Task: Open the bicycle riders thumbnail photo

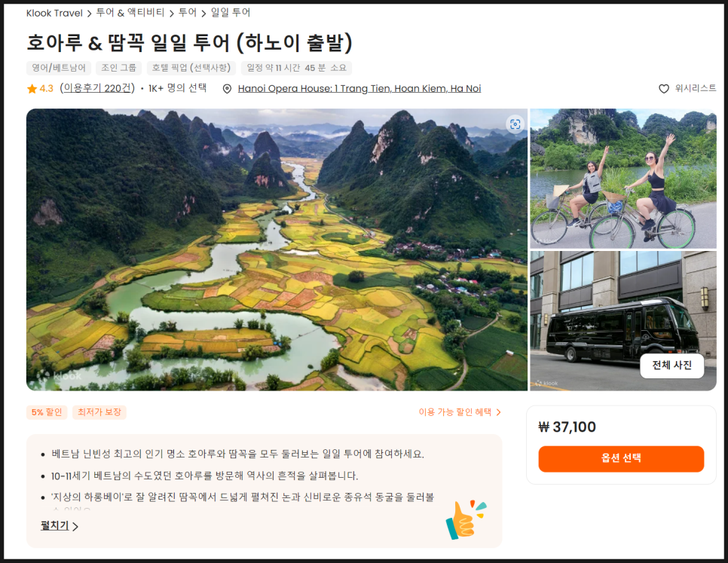Action: coord(623,179)
